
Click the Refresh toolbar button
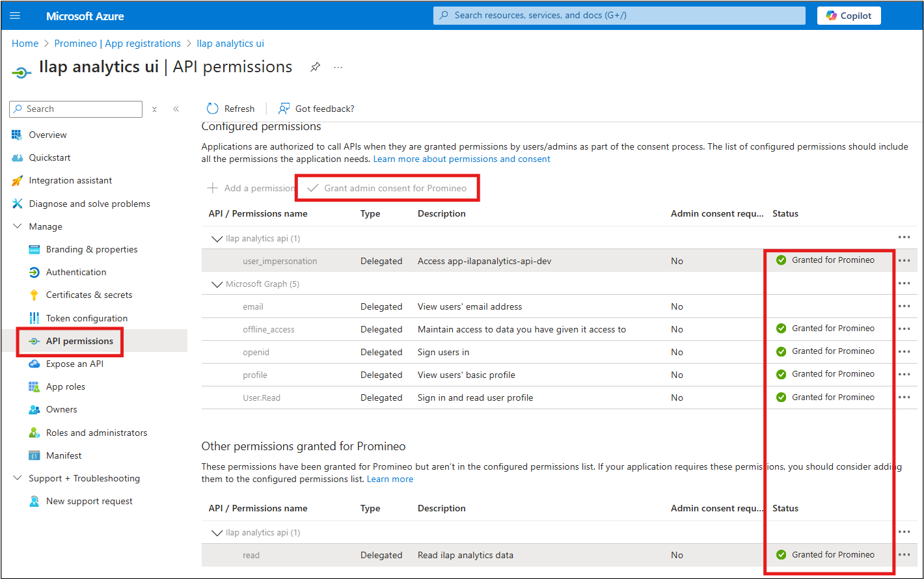(x=230, y=109)
